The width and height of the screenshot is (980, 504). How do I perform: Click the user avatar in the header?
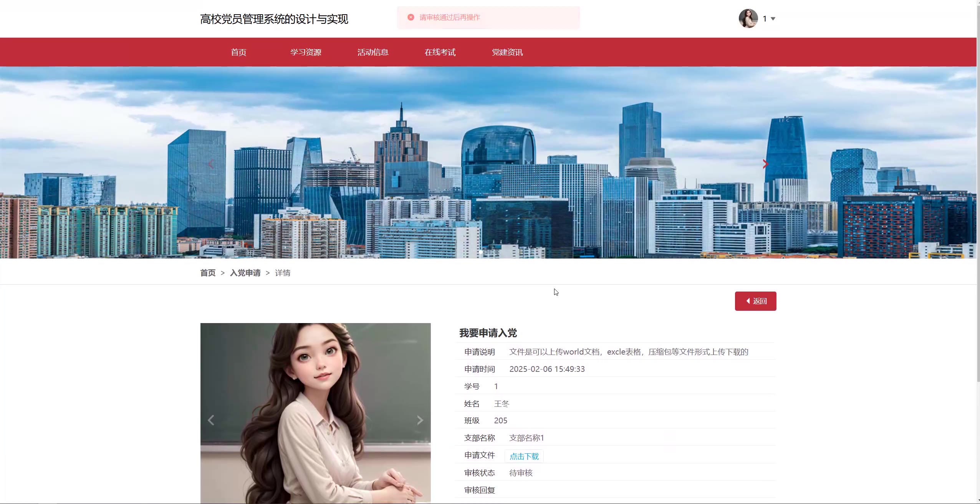click(748, 18)
